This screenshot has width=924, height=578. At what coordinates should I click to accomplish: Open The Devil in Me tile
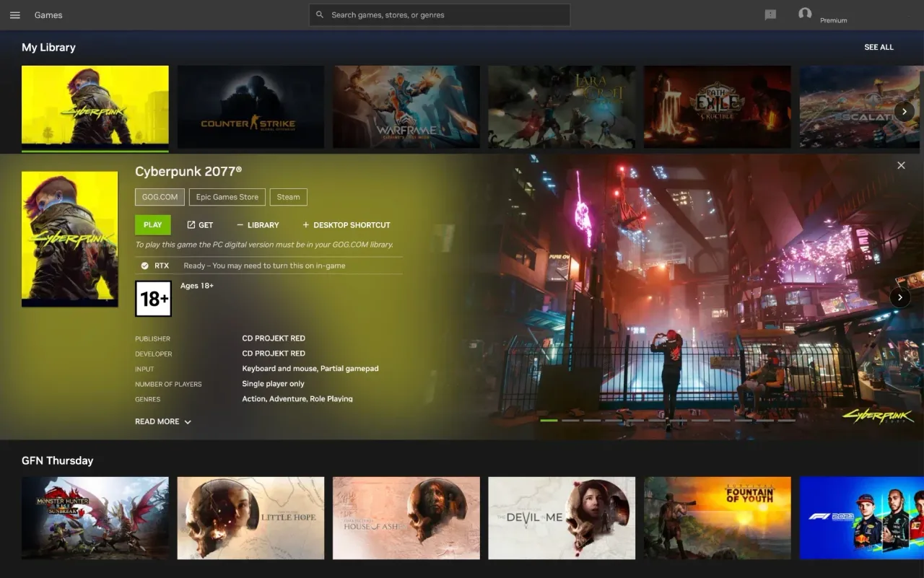point(562,518)
